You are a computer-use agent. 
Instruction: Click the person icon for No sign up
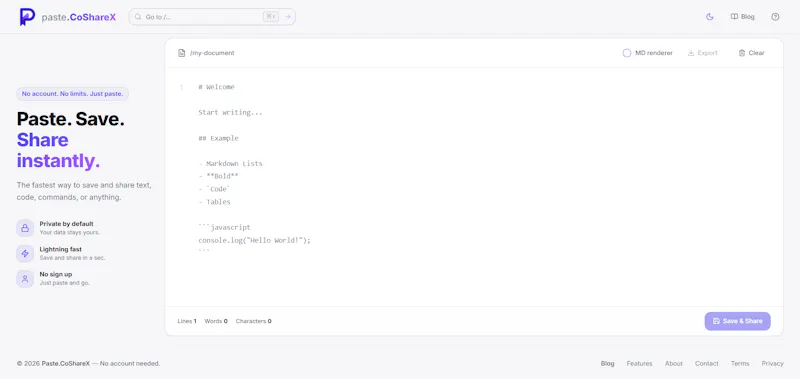tap(25, 279)
